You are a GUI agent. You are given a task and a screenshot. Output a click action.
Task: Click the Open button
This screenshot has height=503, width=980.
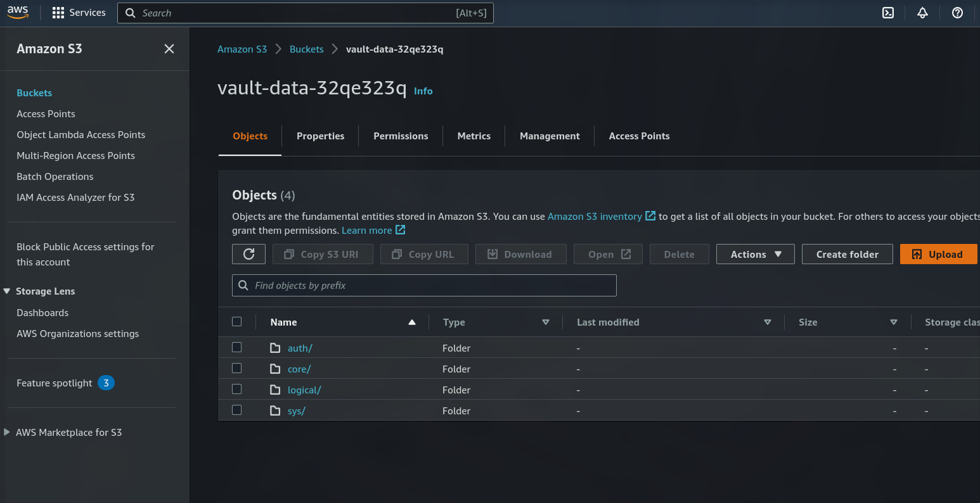click(608, 254)
